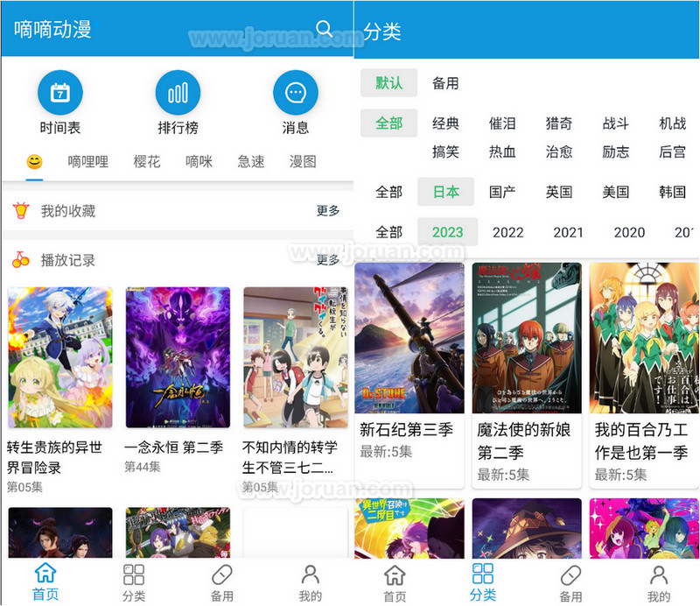700x606 pixels.
Task: Click the trophy icon beside 我的收藏
Action: pyautogui.click(x=21, y=211)
